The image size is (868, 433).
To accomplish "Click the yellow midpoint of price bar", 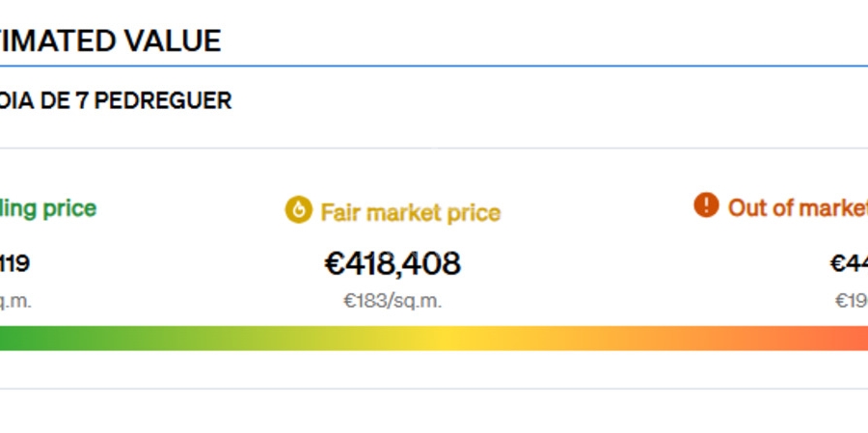I will tap(439, 338).
